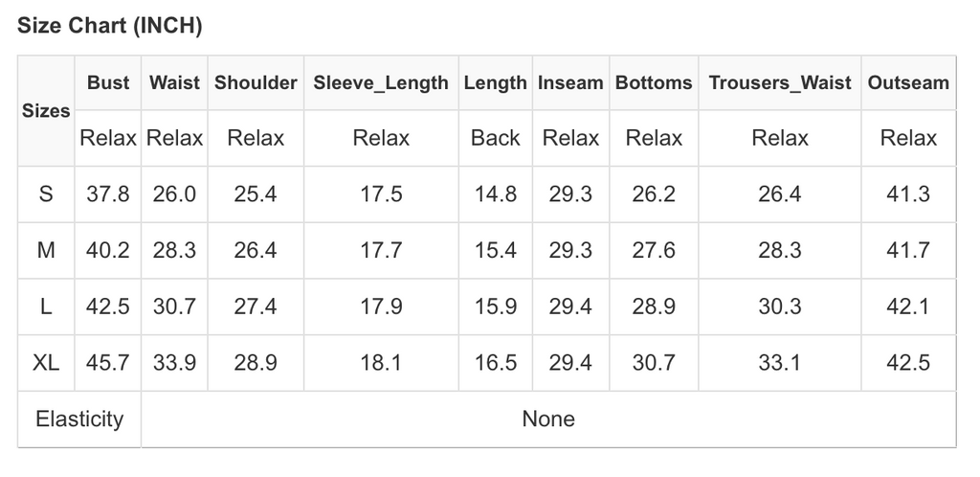Click the L size row label
The image size is (980, 477).
pyautogui.click(x=46, y=307)
